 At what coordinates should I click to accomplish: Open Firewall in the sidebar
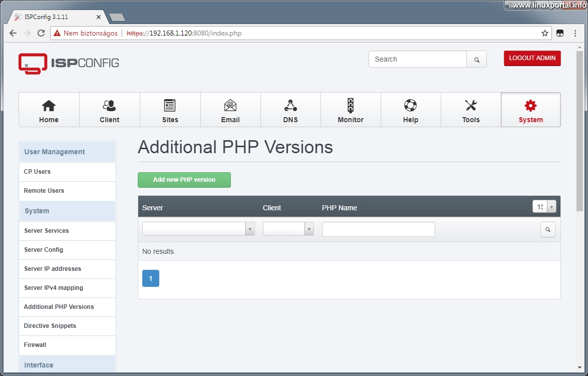pyautogui.click(x=68, y=345)
